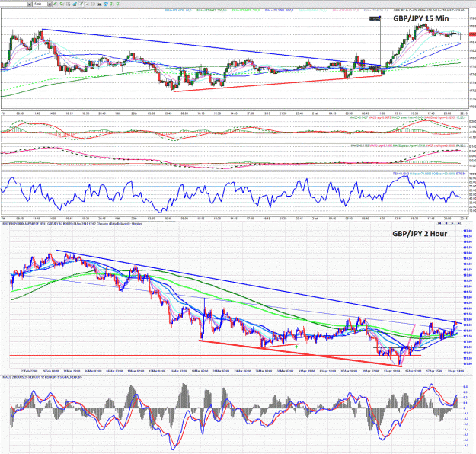476x454 pixels.
Task: Jump to first bar on 2 Hour chart
Action: tap(439, 223)
